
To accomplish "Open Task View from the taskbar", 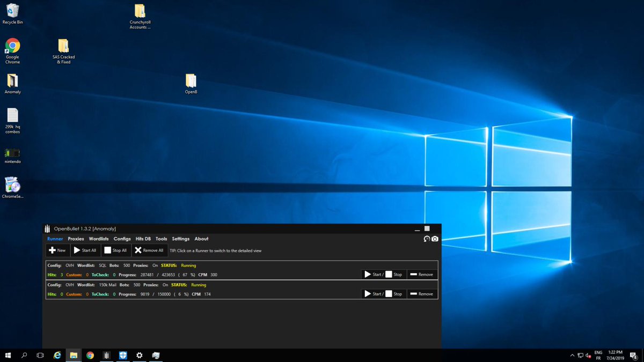I will [x=40, y=355].
